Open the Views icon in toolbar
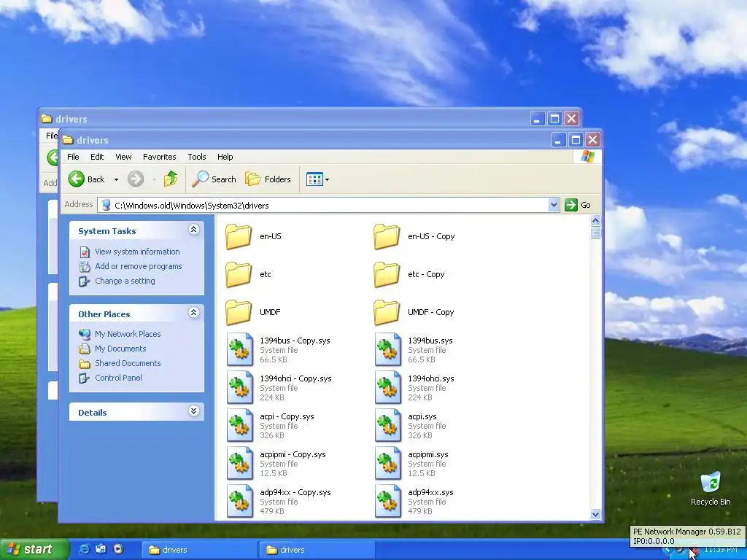 point(314,179)
